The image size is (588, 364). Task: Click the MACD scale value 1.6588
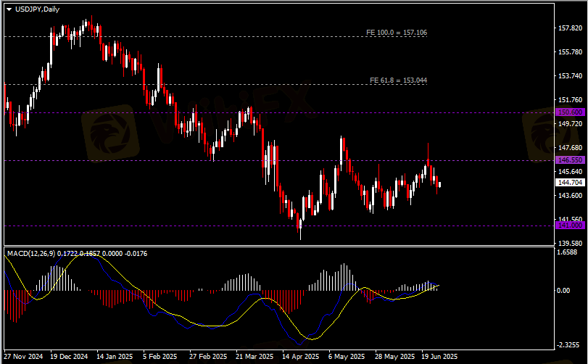567,252
